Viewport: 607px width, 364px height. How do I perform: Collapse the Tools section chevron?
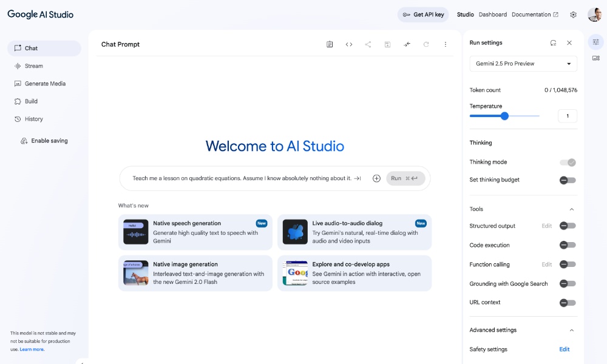[x=571, y=209]
